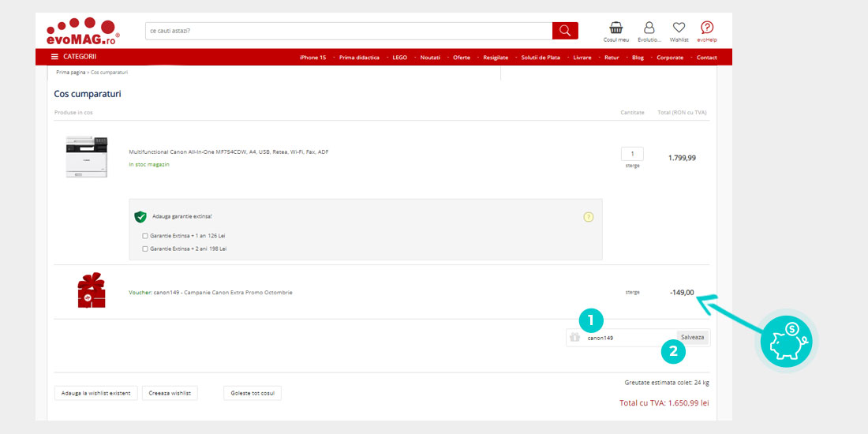The width and height of the screenshot is (868, 434).
Task: Open the CATEGORII hamburger menu
Action: (x=73, y=57)
